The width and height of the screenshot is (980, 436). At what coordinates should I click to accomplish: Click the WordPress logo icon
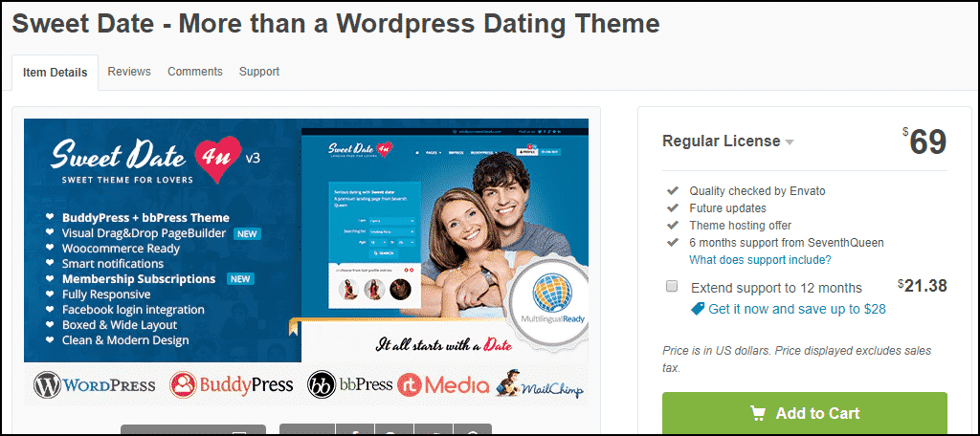pyautogui.click(x=48, y=384)
